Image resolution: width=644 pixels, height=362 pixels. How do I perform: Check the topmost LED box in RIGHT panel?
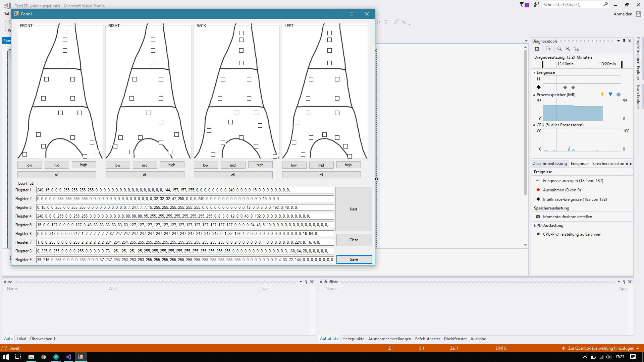(153, 33)
